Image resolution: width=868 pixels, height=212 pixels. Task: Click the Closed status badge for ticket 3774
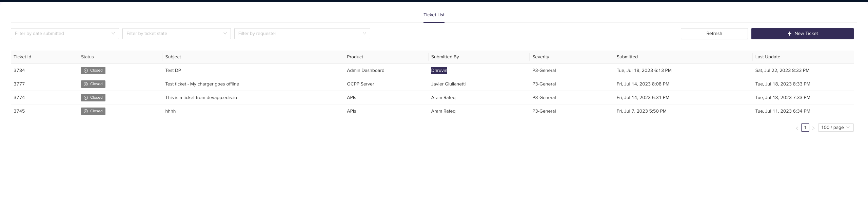(x=93, y=98)
